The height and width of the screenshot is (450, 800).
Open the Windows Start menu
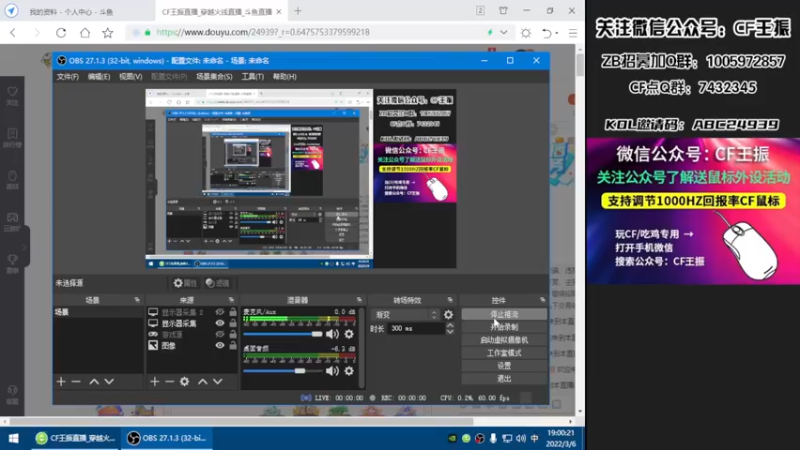tap(13, 438)
